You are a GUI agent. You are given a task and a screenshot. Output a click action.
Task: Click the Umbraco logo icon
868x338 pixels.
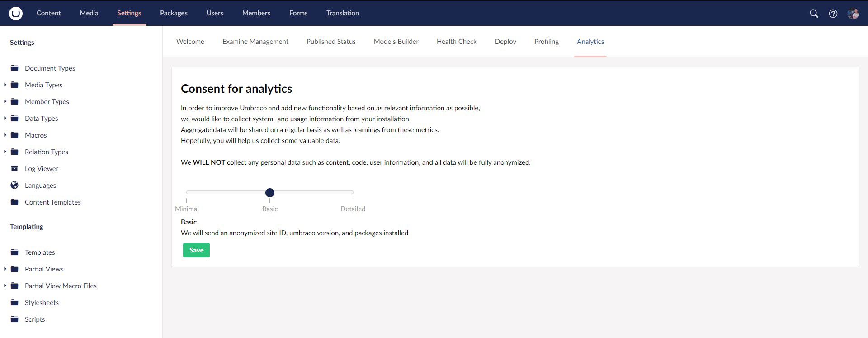[x=16, y=13]
